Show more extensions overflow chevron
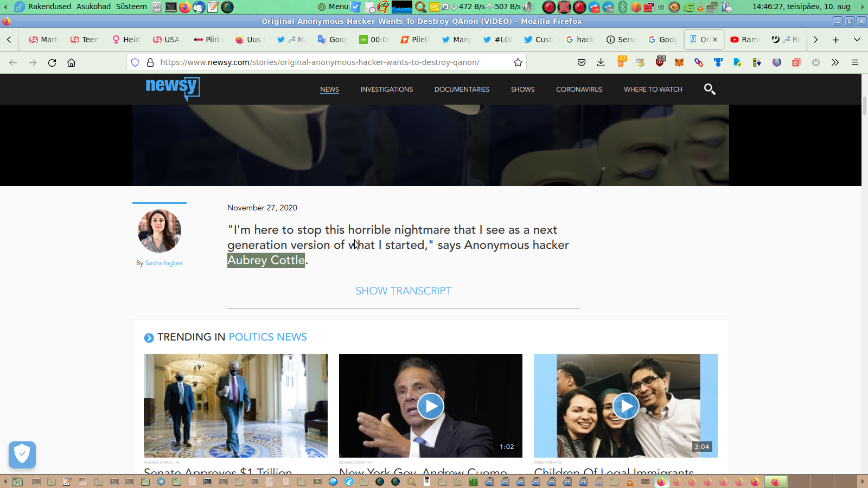868x488 pixels. (835, 62)
